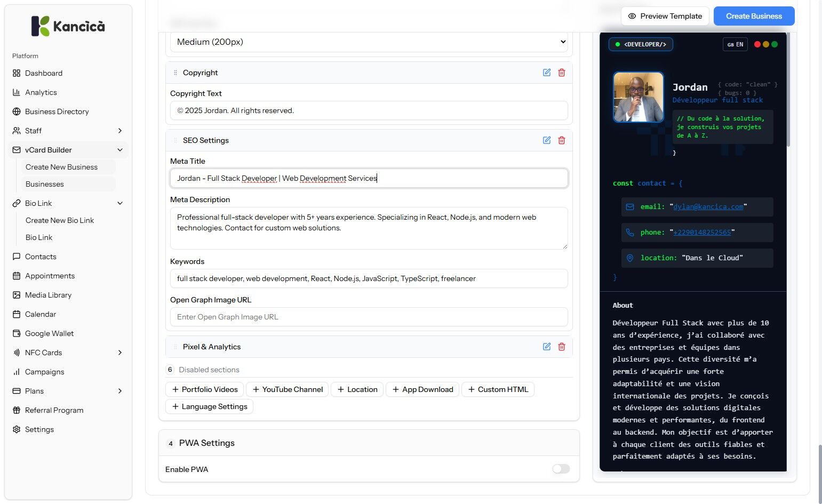Screen dimensions: 822x504
Task: Click the Staff people icon
Action: point(17,131)
